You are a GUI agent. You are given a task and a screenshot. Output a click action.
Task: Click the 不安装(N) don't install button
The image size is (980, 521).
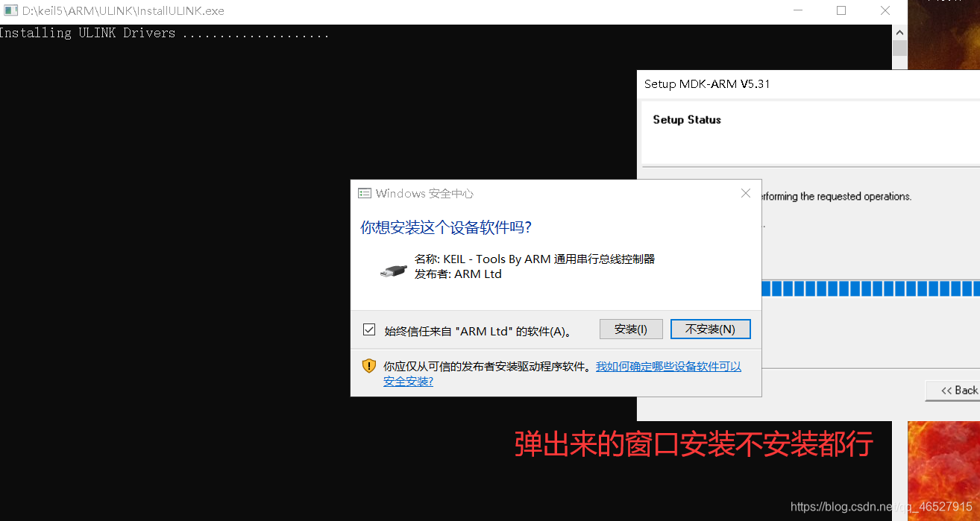(710, 329)
